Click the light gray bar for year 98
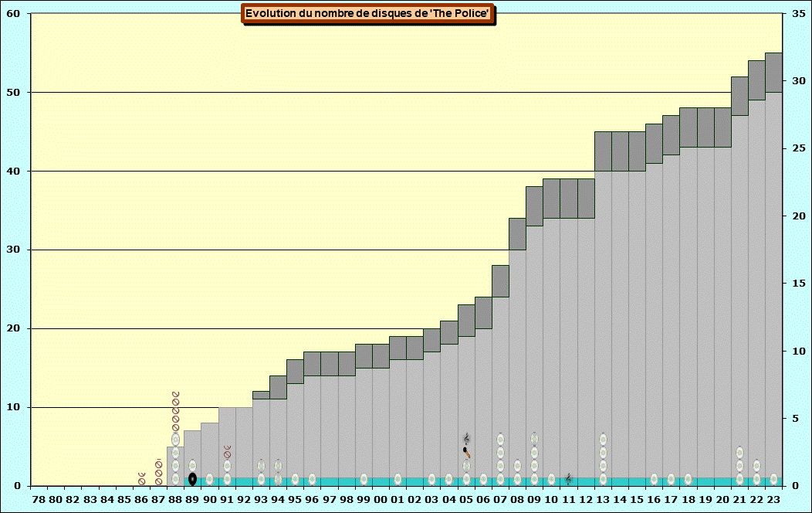The image size is (812, 513). 347,426
